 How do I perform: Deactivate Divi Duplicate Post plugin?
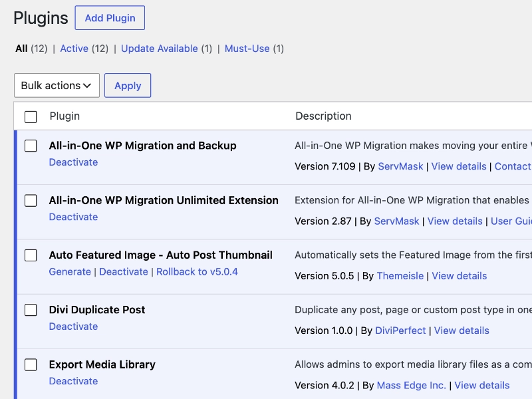pyautogui.click(x=73, y=327)
